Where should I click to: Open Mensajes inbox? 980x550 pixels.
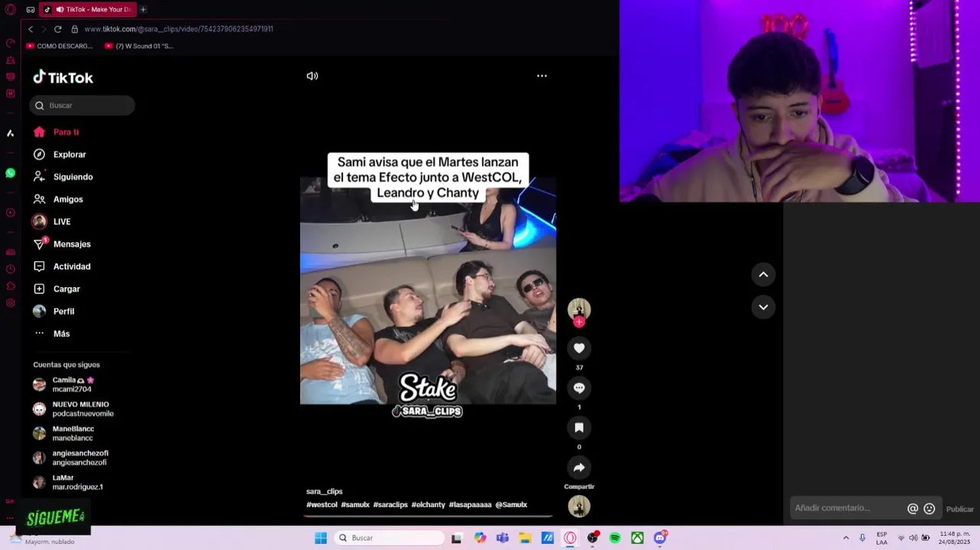tap(62, 244)
